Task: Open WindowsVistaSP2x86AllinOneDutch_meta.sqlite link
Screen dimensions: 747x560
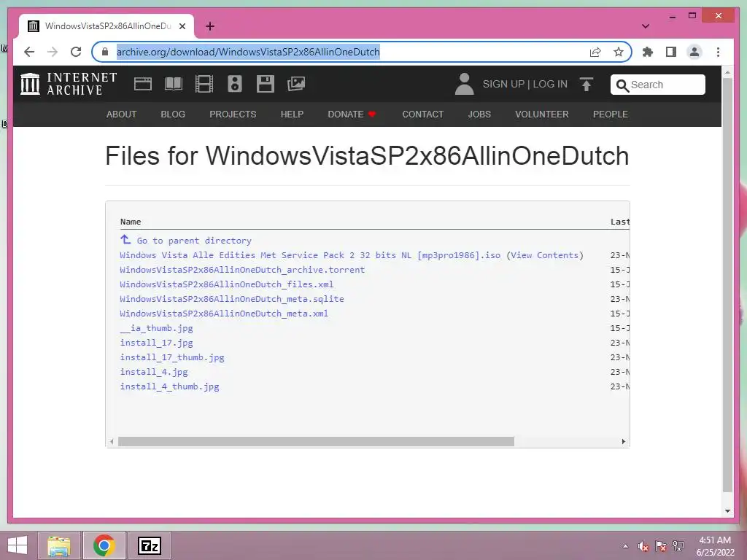Action: (232, 299)
